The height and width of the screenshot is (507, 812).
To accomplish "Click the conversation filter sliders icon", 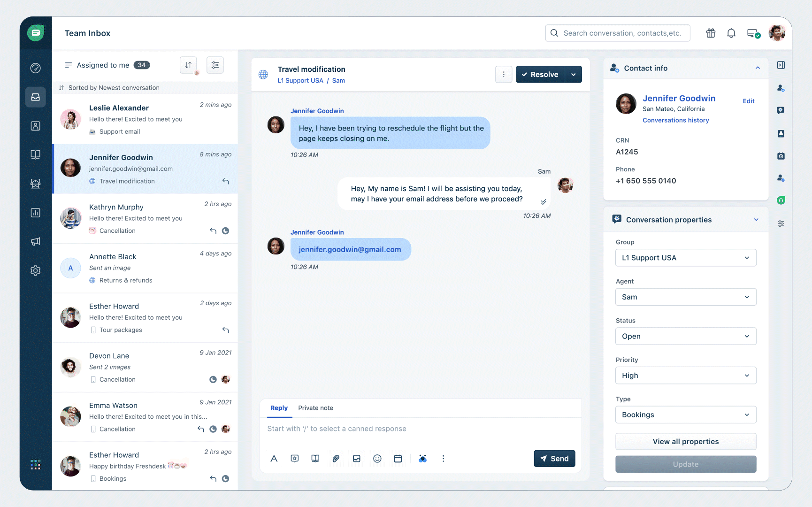I will point(215,65).
